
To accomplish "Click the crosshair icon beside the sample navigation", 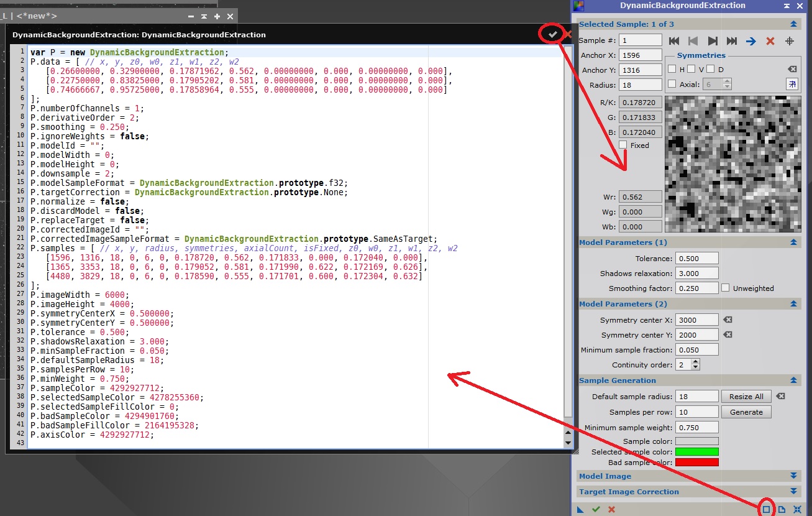I will (790, 41).
